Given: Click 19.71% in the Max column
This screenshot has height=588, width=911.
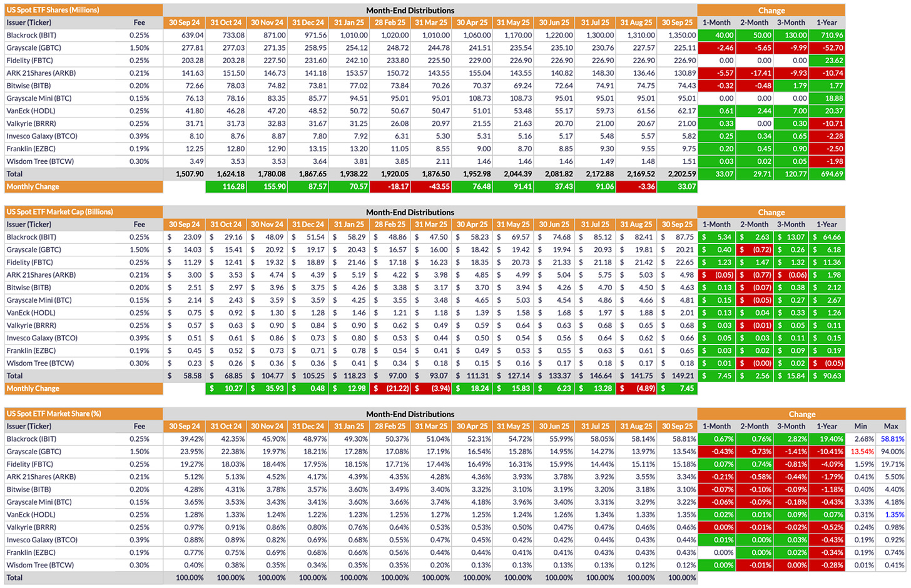Looking at the screenshot, I should point(892,464).
